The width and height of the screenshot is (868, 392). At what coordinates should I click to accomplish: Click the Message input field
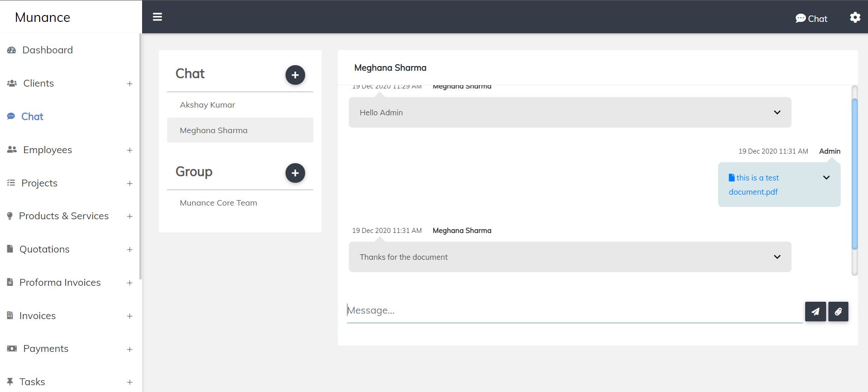point(574,310)
